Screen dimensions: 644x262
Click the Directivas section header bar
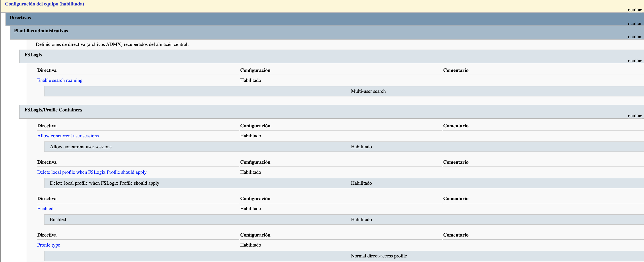point(20,18)
